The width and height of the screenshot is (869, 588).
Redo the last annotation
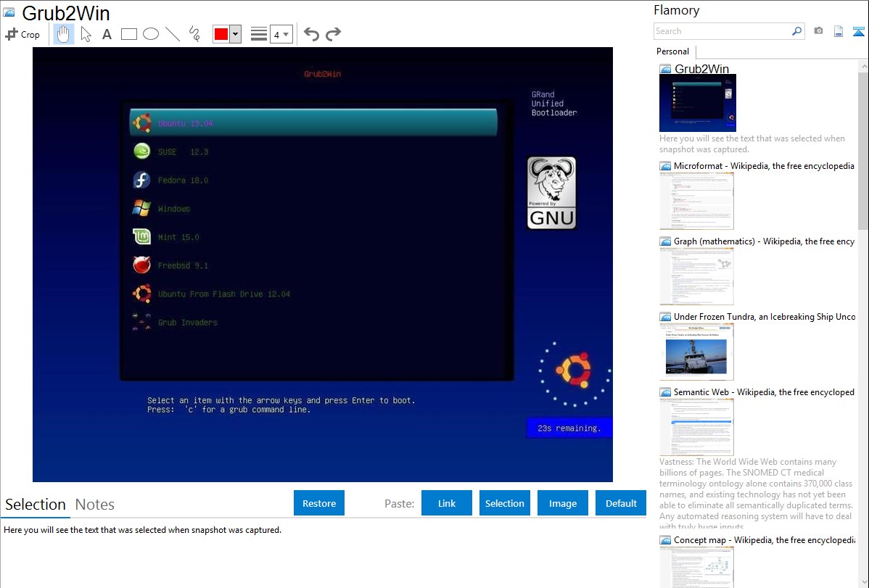tap(333, 34)
